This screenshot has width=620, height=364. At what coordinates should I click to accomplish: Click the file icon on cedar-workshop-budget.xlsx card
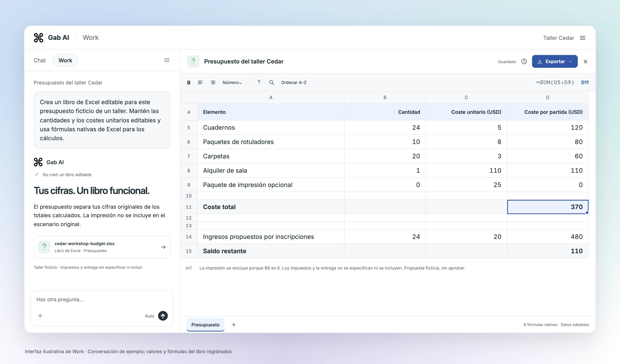tap(44, 247)
